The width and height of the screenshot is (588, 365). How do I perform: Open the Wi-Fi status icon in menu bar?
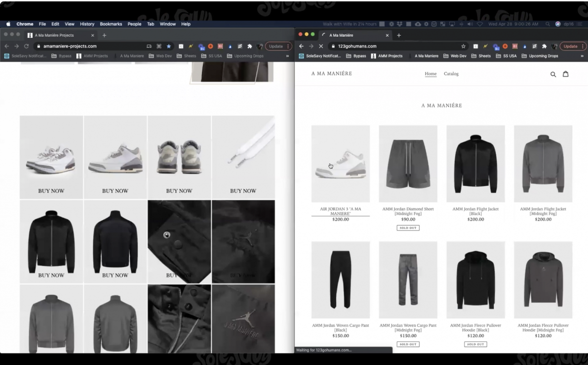coord(480,24)
